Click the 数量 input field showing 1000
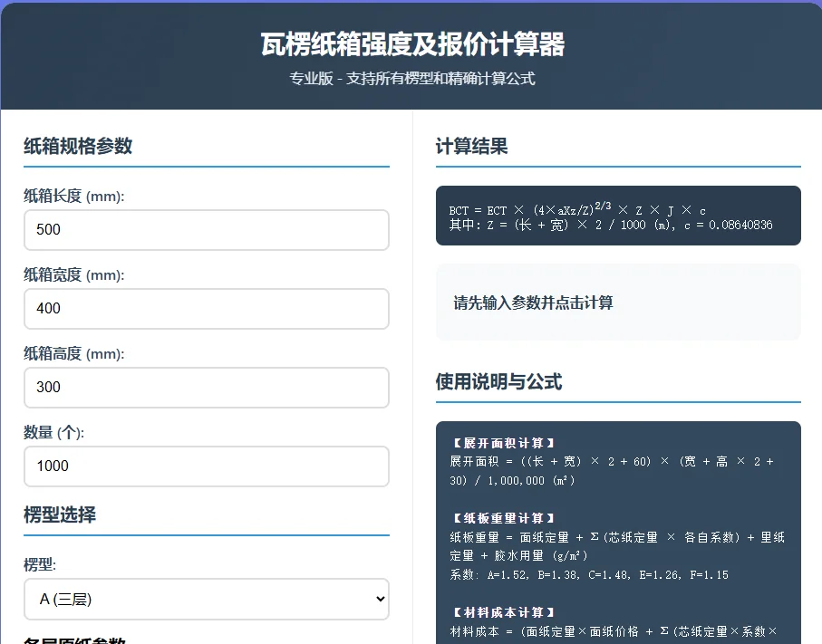822x644 pixels. [x=207, y=466]
